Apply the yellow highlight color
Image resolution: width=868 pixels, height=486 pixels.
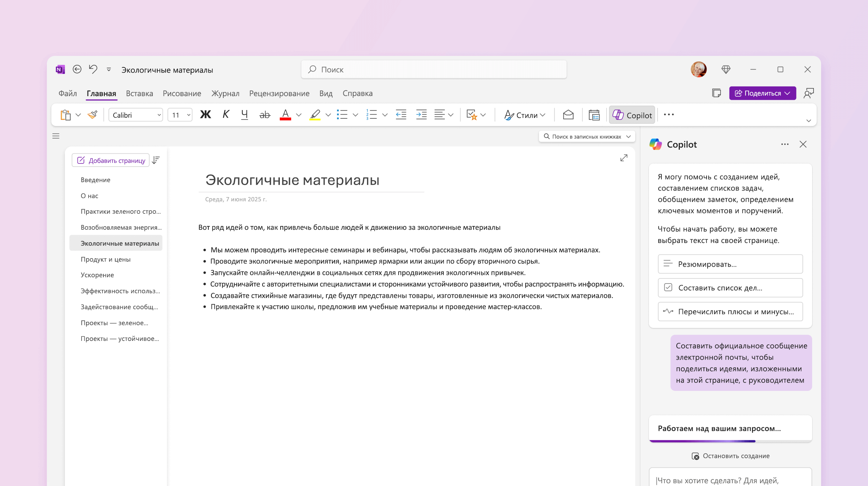point(315,115)
